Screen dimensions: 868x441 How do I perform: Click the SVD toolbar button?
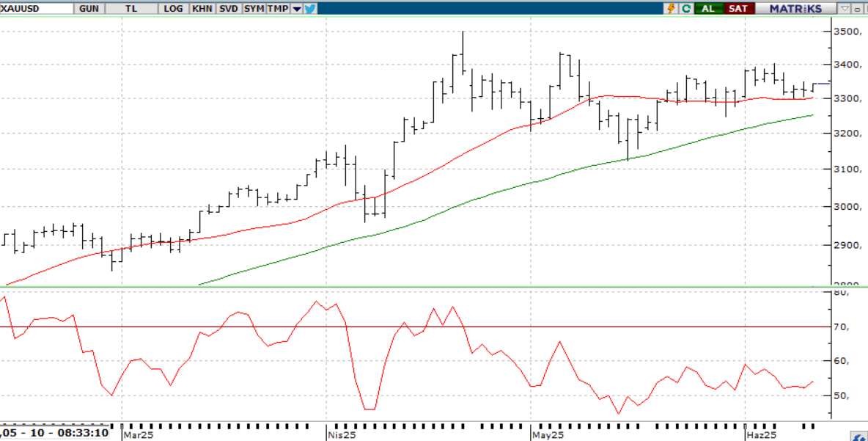click(228, 8)
